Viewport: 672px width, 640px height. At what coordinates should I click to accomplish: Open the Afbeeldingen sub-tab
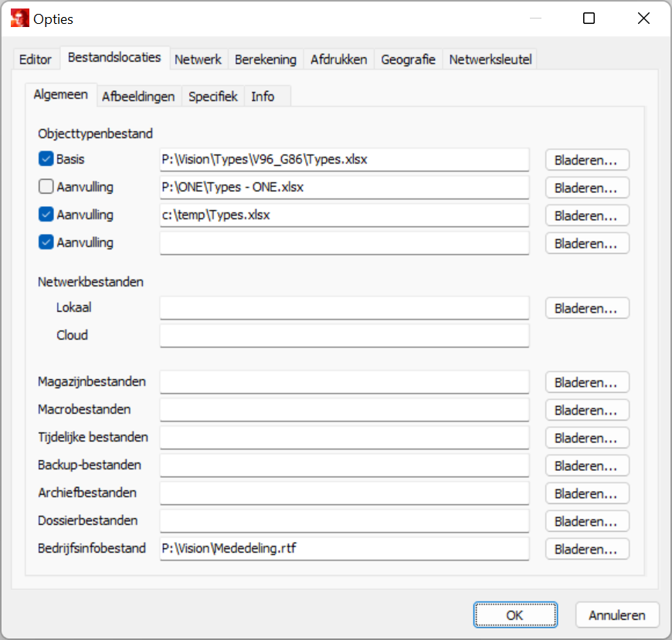pos(139,97)
